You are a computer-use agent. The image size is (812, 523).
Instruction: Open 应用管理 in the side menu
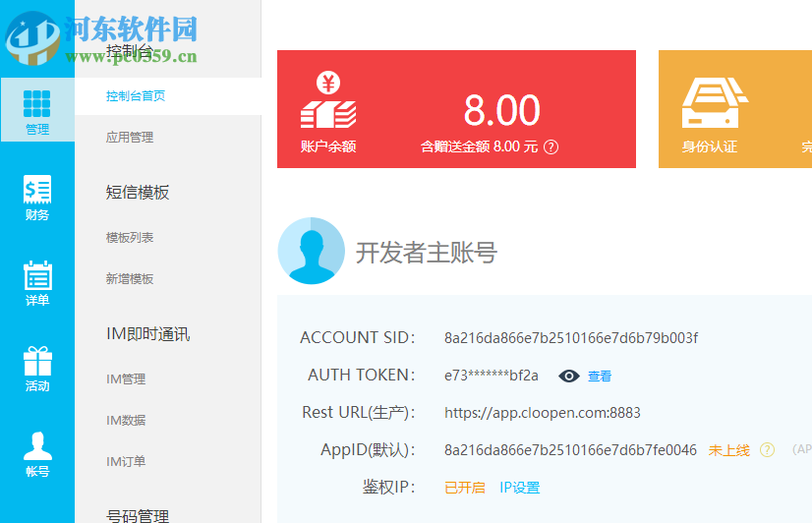[x=130, y=138]
